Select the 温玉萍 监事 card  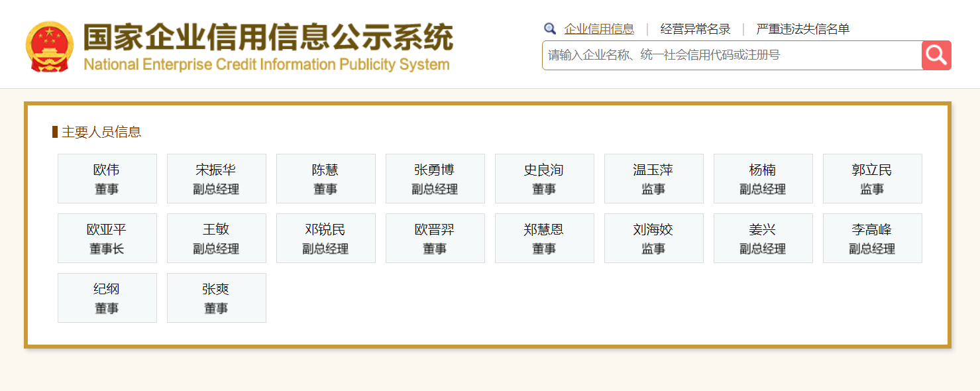654,179
